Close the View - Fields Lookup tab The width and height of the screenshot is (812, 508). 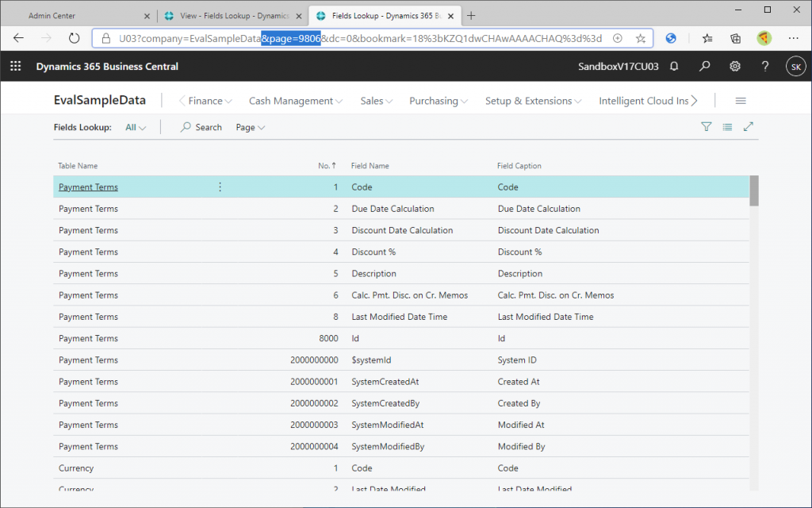point(299,16)
